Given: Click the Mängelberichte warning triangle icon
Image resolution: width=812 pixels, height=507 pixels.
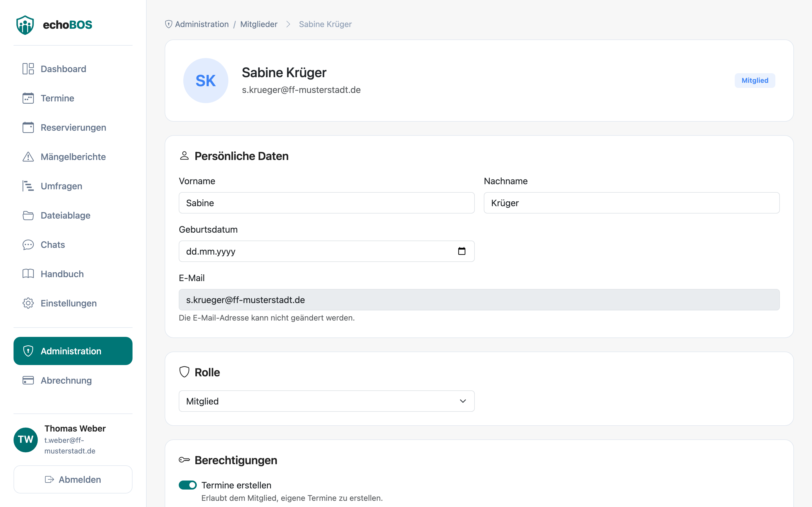Looking at the screenshot, I should [28, 157].
